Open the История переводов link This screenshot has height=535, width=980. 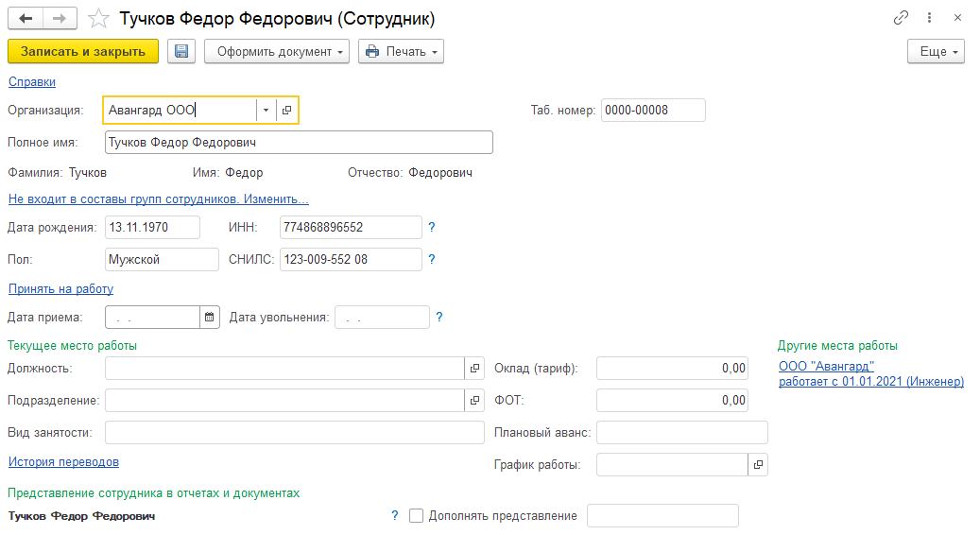[63, 462]
